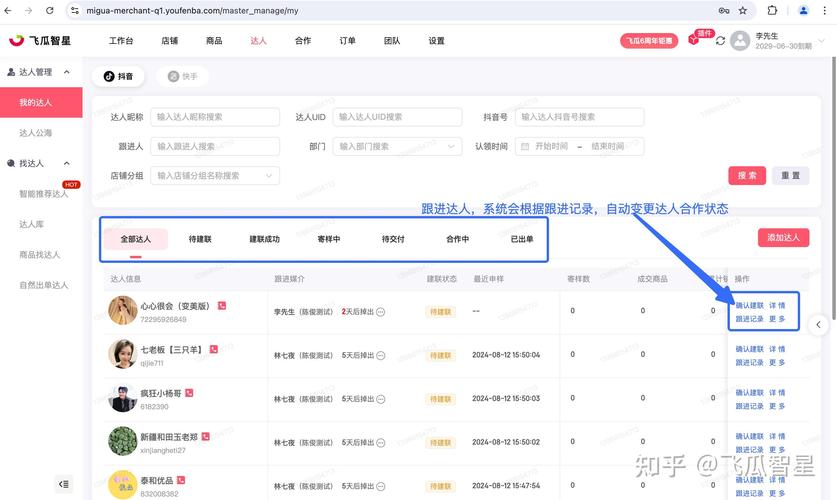The width and height of the screenshot is (837, 500).
Task: Click the ellipsis icon in 李先生's follow-up row
Action: click(381, 312)
